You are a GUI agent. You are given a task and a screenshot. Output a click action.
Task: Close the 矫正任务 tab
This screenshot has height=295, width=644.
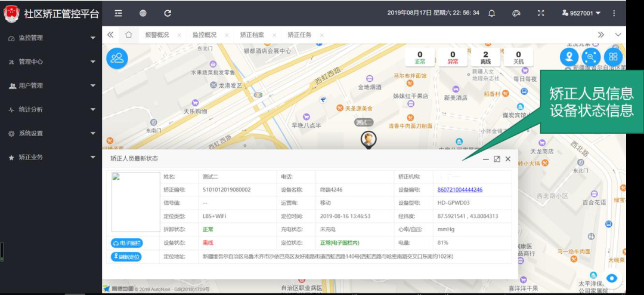coord(321,35)
